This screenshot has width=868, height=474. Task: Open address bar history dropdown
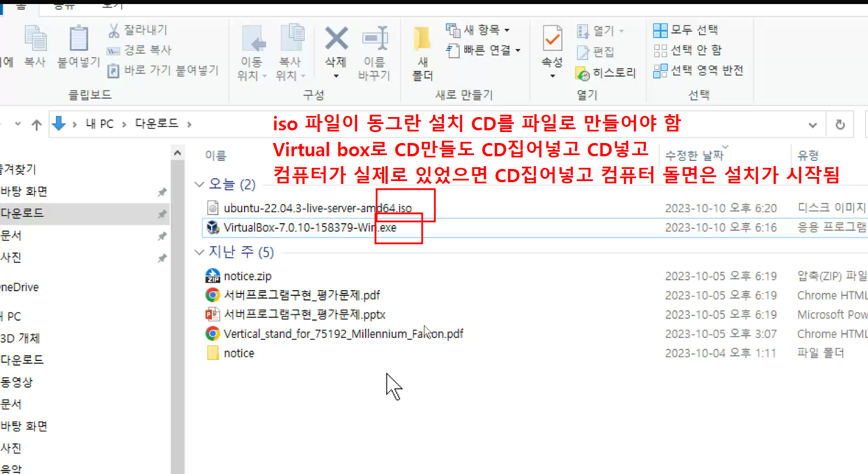point(813,125)
